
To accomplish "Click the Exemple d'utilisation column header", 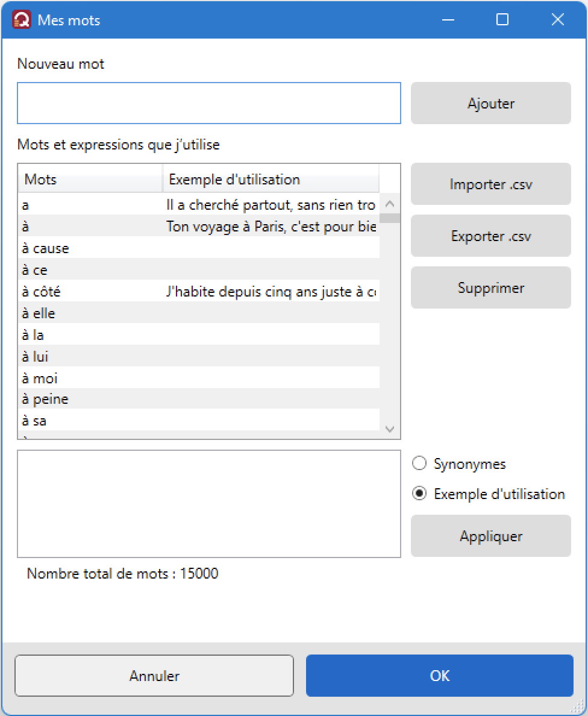I will [271, 180].
